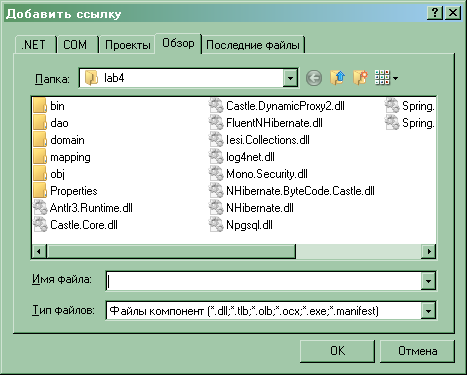467x375 pixels.
Task: Select the Обзор tab
Action: pos(178,43)
